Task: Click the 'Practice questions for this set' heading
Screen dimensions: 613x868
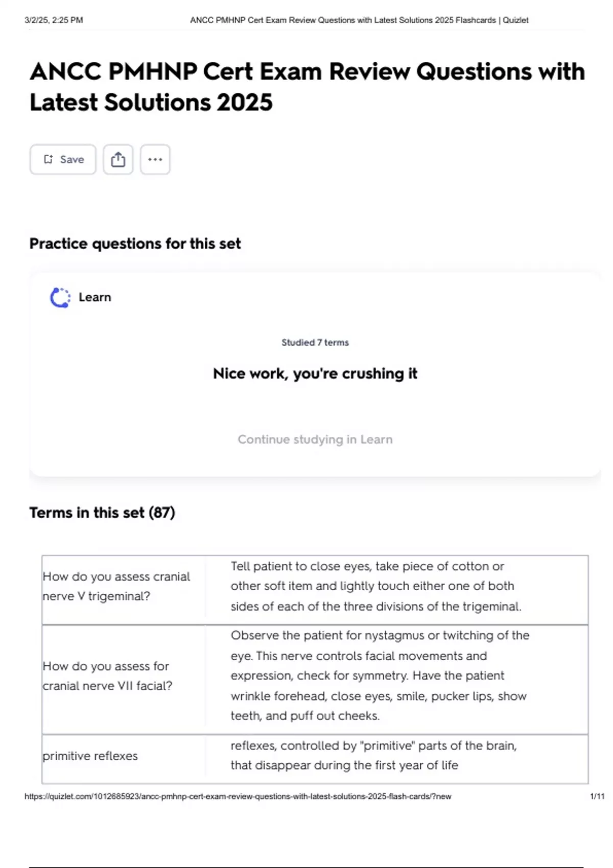Action: pyautogui.click(x=135, y=244)
